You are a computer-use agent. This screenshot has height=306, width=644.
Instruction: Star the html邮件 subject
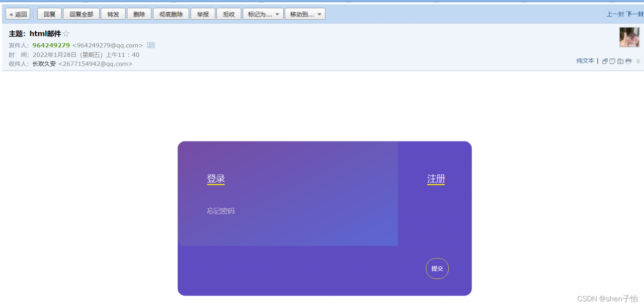[66, 34]
